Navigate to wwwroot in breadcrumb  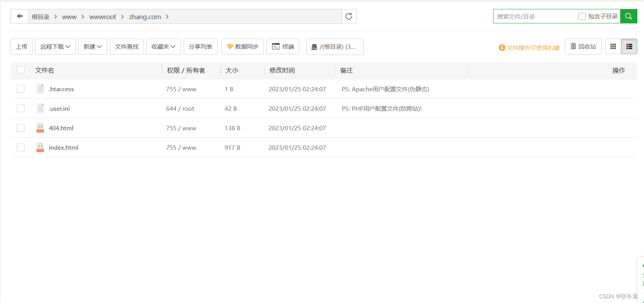[x=103, y=17]
